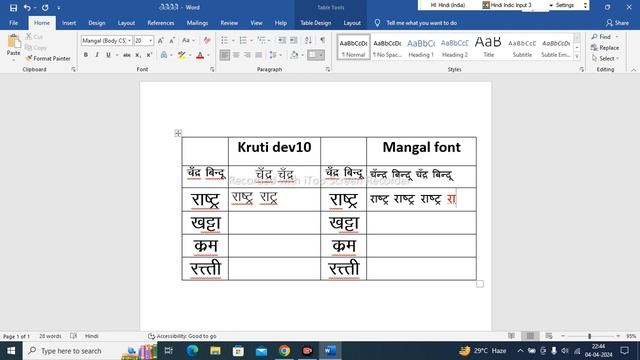Screen dimensions: 640x360
Task: Align text left
Action: pos(224,55)
